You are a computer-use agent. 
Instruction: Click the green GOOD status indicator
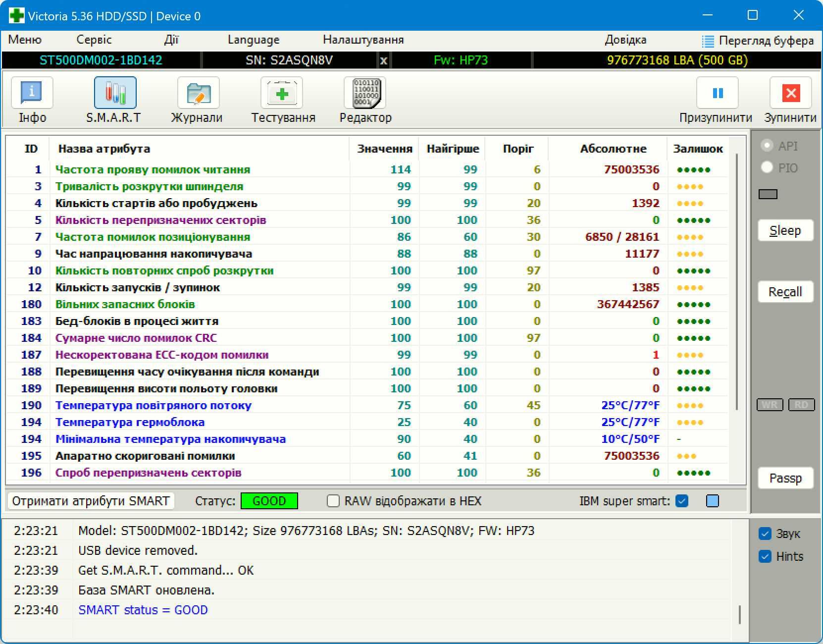(x=269, y=501)
